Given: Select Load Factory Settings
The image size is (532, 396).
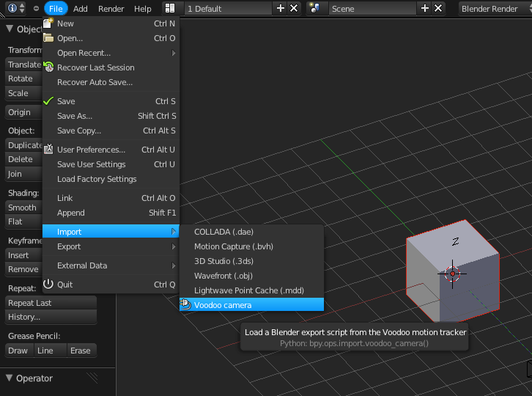Looking at the screenshot, I should point(111,179).
